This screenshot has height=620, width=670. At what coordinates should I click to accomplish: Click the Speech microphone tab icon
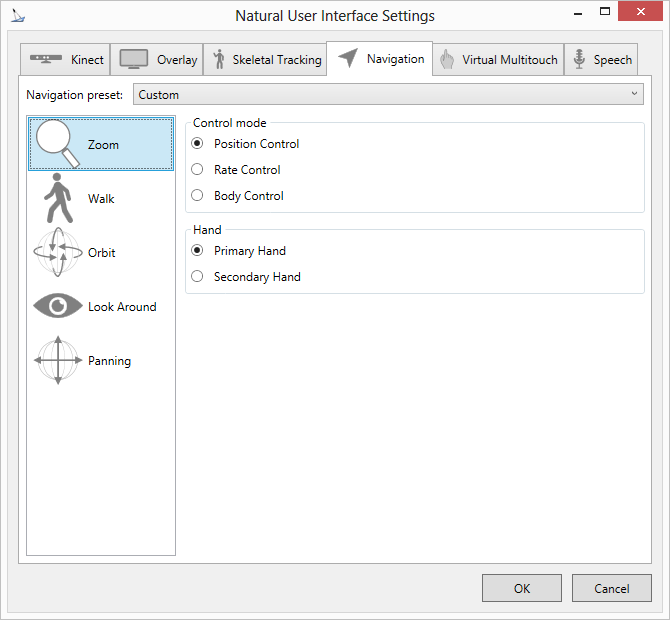pyautogui.click(x=578, y=60)
